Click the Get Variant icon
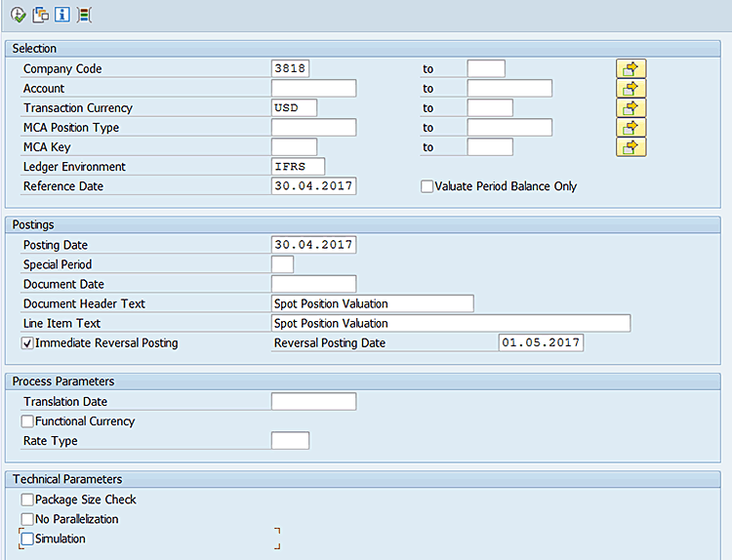Viewport: 732px width, 560px height. pos(40,15)
